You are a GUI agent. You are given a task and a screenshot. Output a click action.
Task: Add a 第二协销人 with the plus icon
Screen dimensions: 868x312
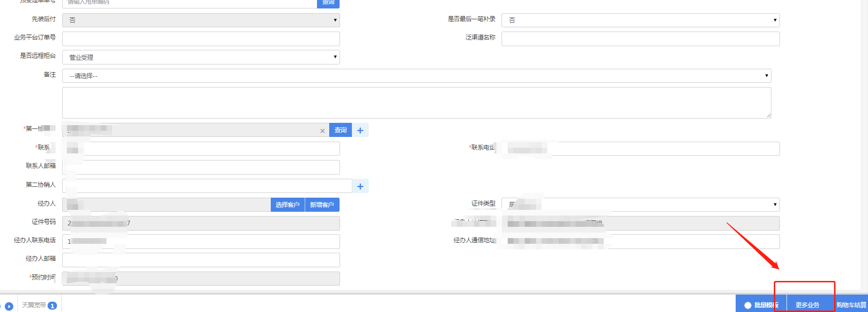360,186
